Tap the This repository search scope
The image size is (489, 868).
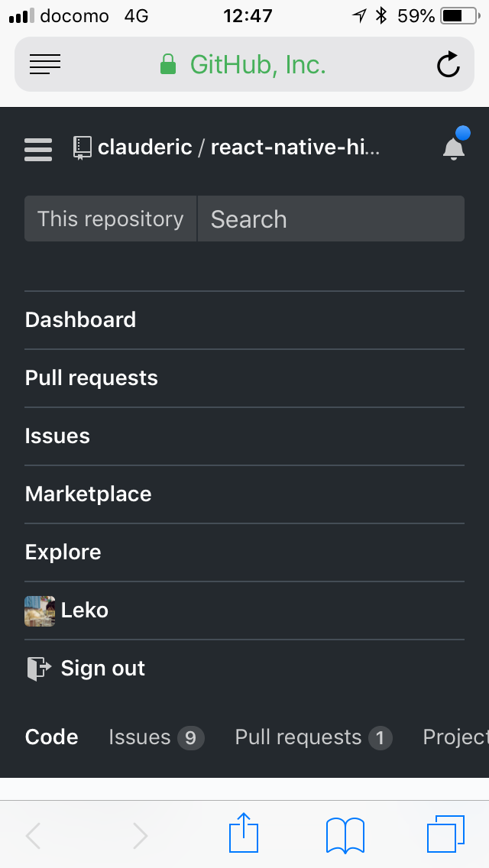point(111,219)
